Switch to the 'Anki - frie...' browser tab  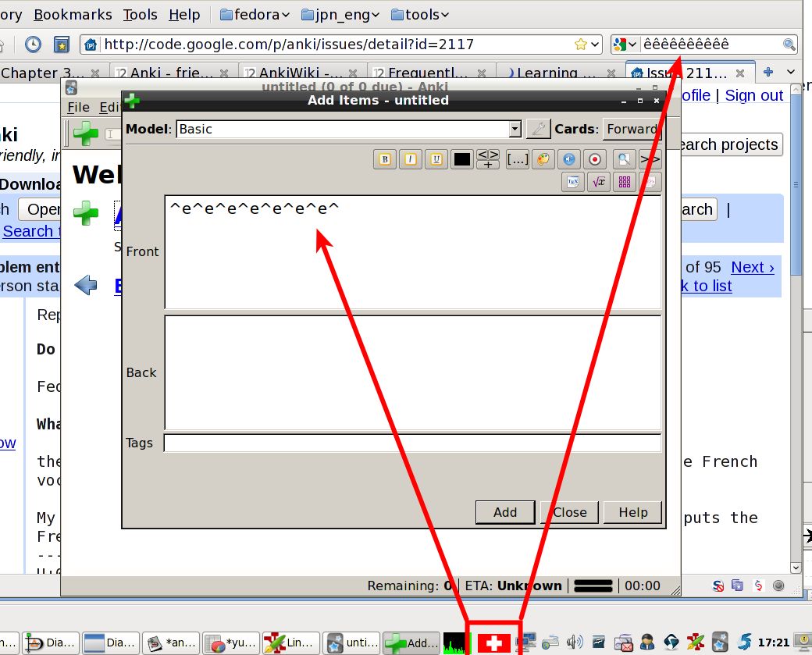(173, 73)
